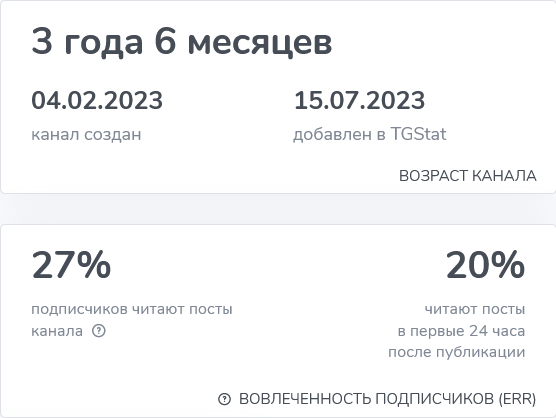Select the '3 года 6 месяцев' heading
556x418 pixels.
tap(182, 43)
